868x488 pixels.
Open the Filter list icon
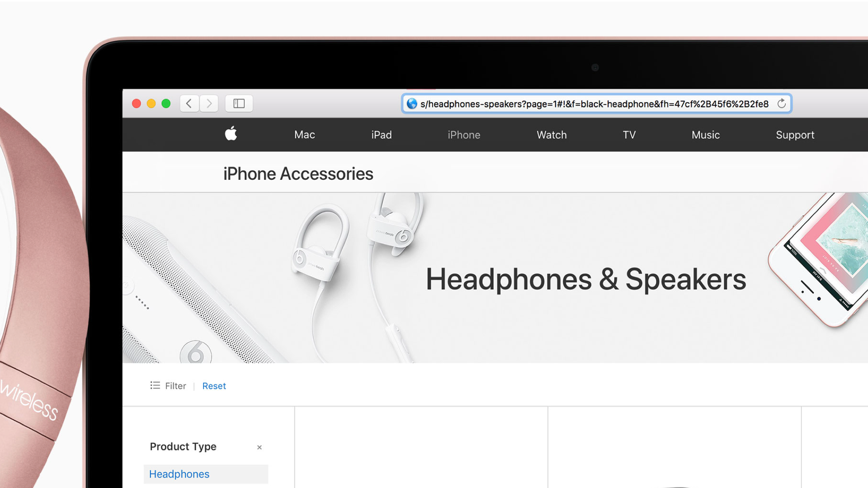[155, 385]
